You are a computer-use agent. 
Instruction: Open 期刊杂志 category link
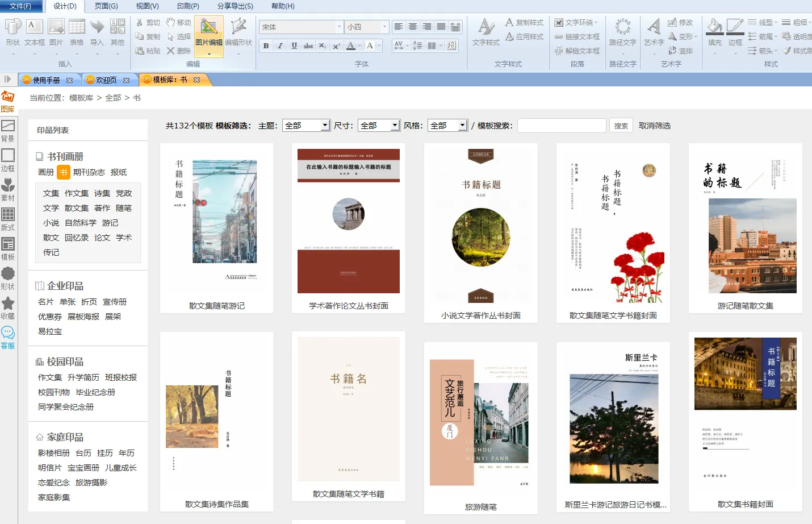(x=89, y=172)
